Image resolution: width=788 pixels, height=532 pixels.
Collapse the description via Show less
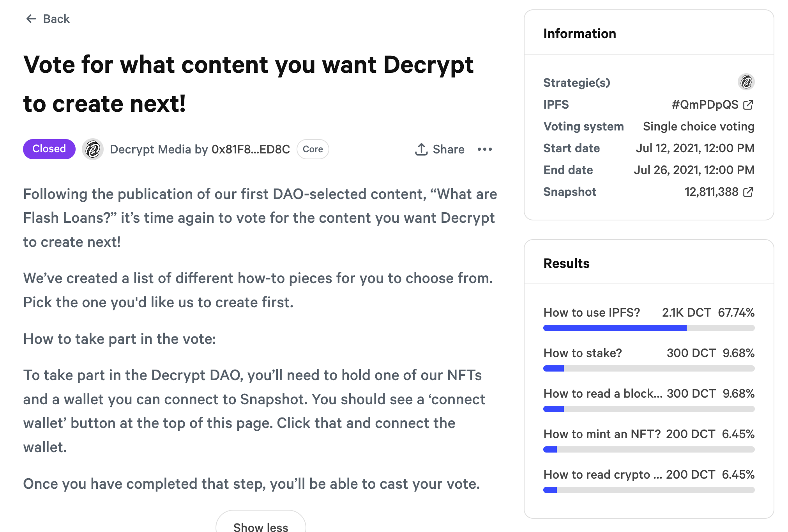click(x=260, y=526)
